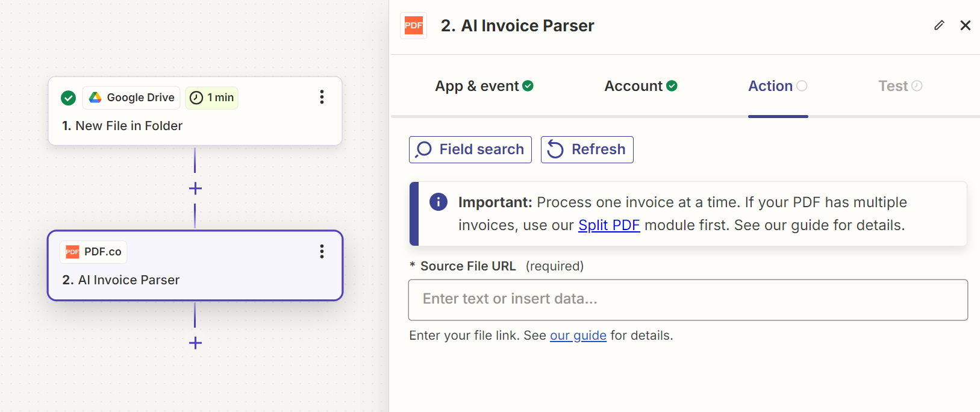Switch to the App & event tab

click(484, 86)
